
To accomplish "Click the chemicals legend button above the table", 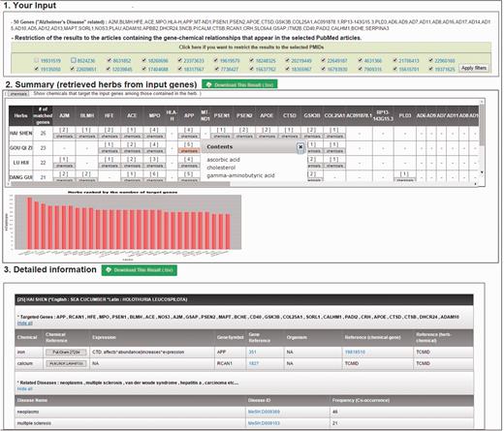I will pos(18,94).
